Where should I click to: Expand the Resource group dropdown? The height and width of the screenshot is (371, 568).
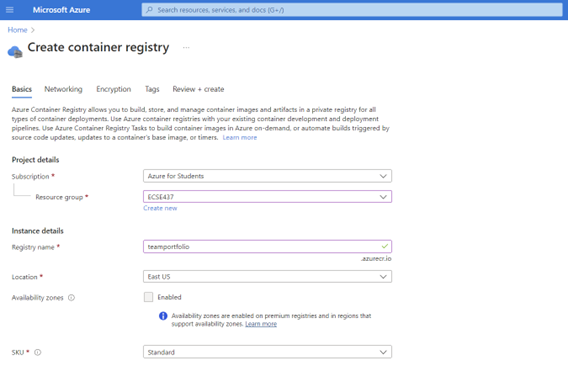267,197
